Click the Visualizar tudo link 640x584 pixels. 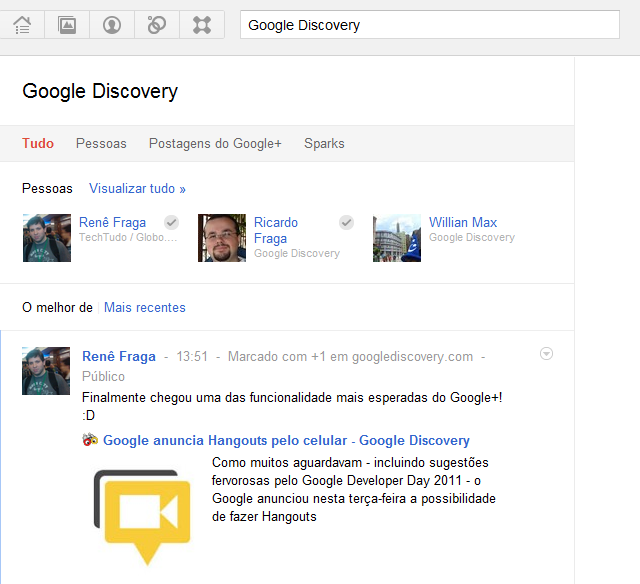point(137,188)
